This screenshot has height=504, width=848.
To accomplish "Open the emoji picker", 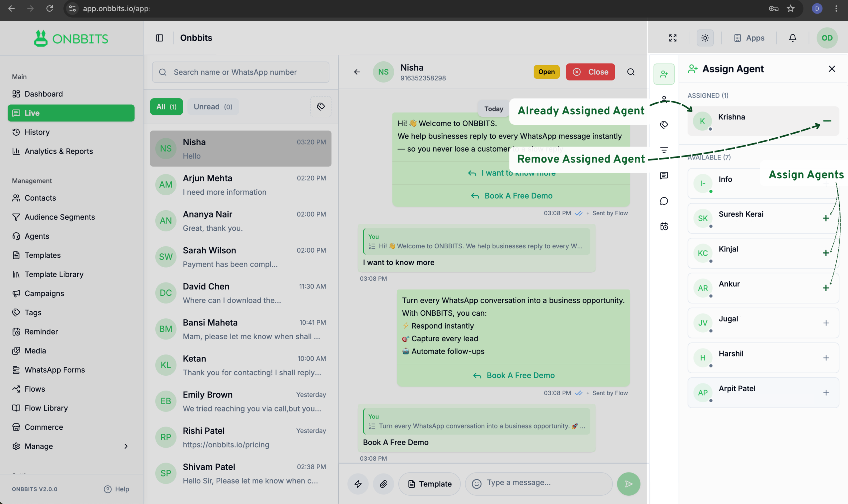I will coord(476,484).
